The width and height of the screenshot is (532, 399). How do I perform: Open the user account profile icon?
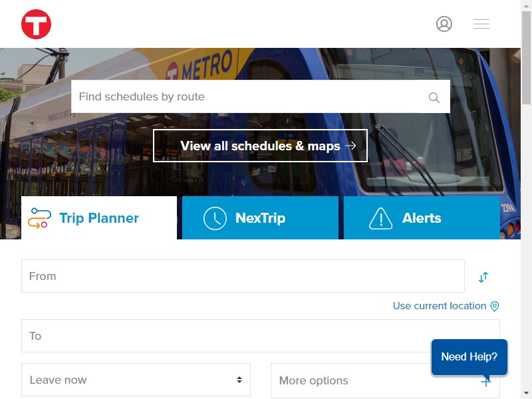click(444, 24)
